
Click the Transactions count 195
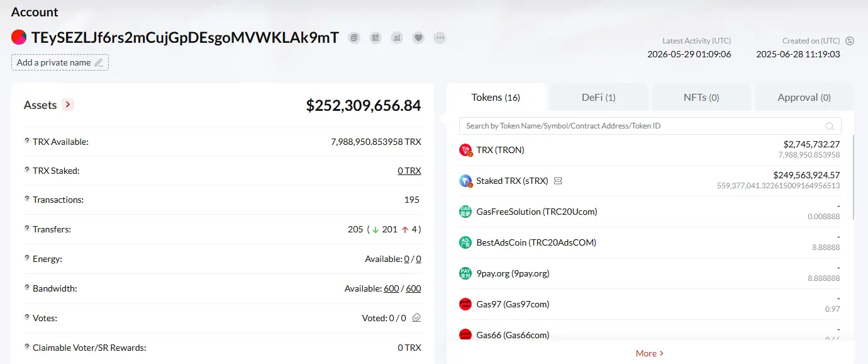412,200
